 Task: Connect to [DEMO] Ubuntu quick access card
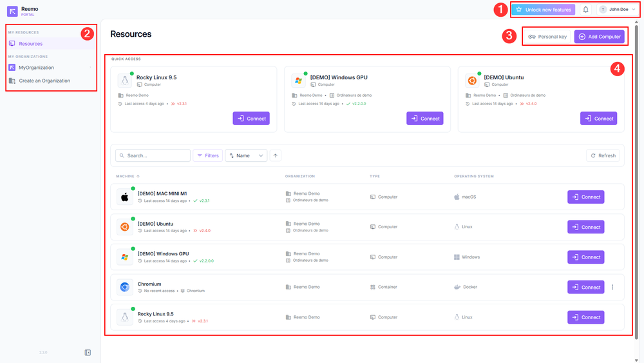point(598,119)
